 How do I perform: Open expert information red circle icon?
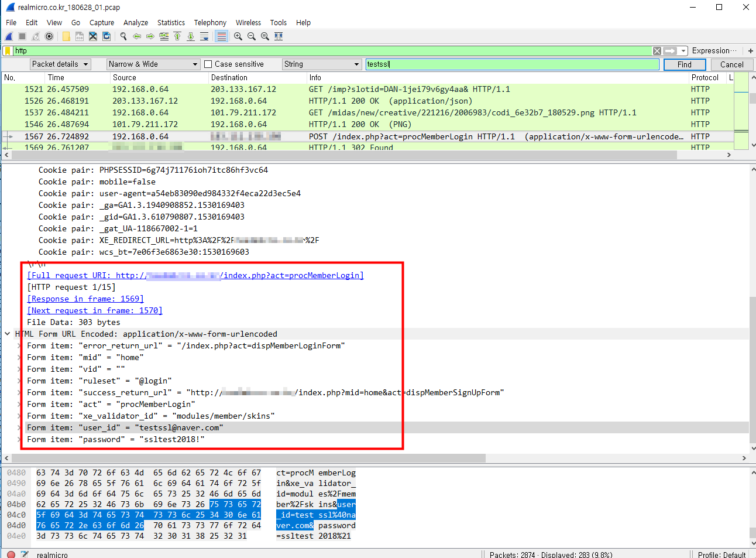[x=11, y=554]
